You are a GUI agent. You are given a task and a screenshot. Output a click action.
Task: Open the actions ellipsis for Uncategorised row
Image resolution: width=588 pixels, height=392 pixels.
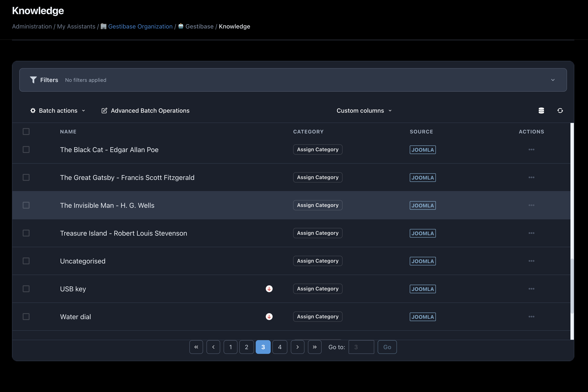point(531,261)
